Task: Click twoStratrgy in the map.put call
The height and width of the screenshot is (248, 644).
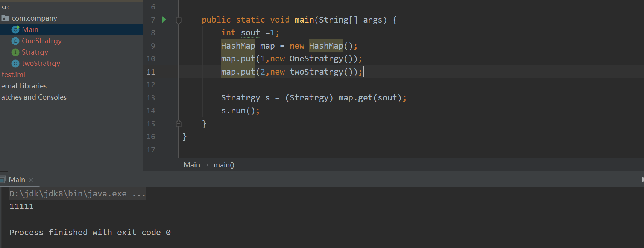Action: coord(316,72)
